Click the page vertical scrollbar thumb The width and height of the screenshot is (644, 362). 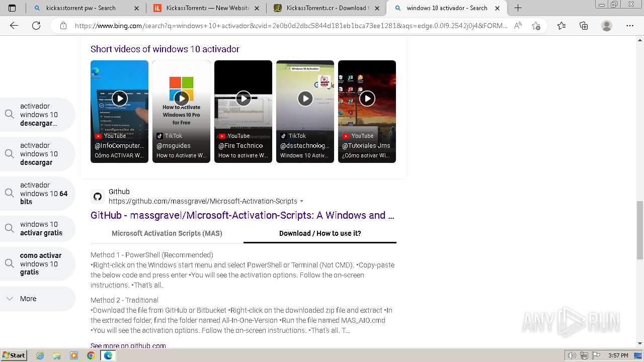pyautogui.click(x=639, y=230)
